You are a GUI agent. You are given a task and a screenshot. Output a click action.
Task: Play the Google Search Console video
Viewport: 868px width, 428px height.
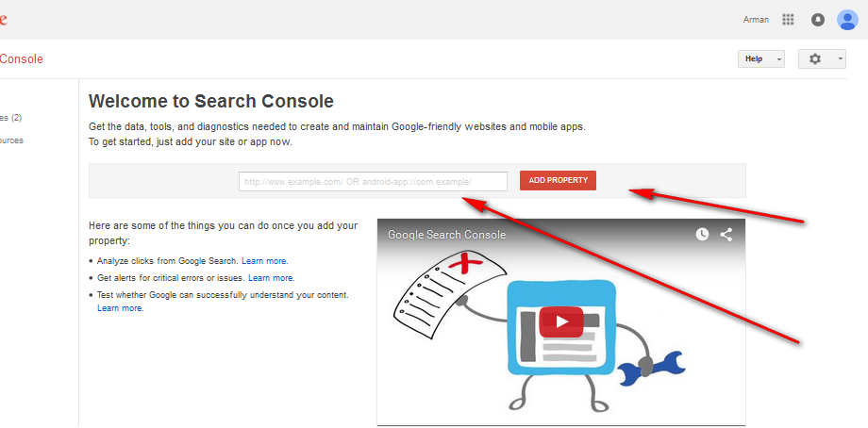561,321
